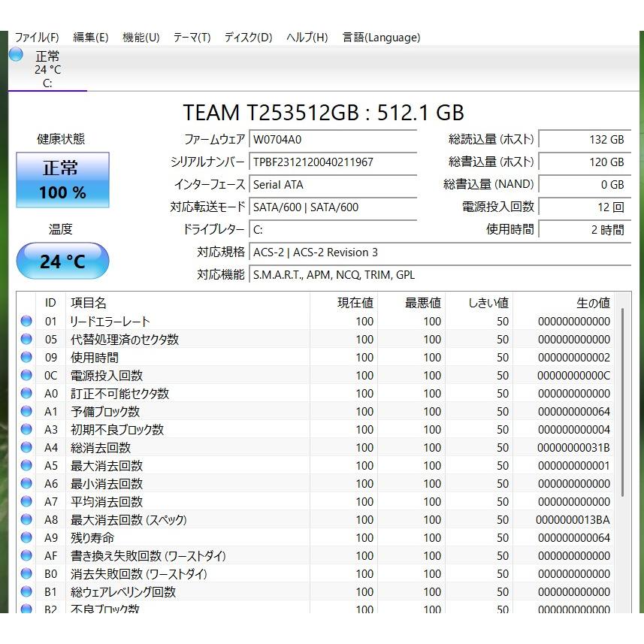This screenshot has width=644, height=644.
Task: Click power on count value 12 回
Action: point(585,207)
